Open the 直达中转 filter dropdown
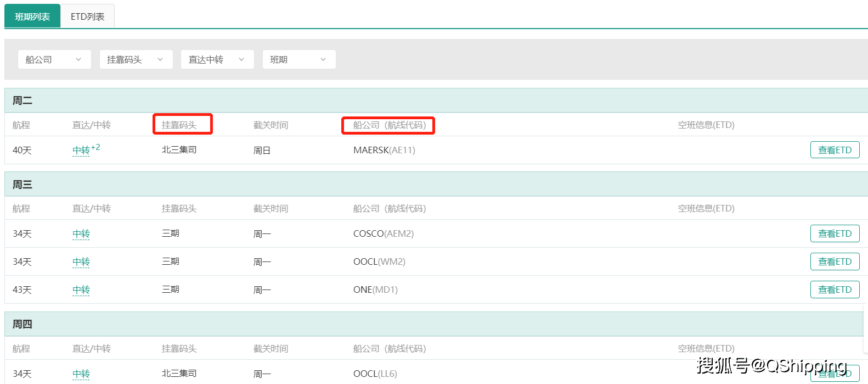This screenshot has height=384, width=868. (217, 59)
